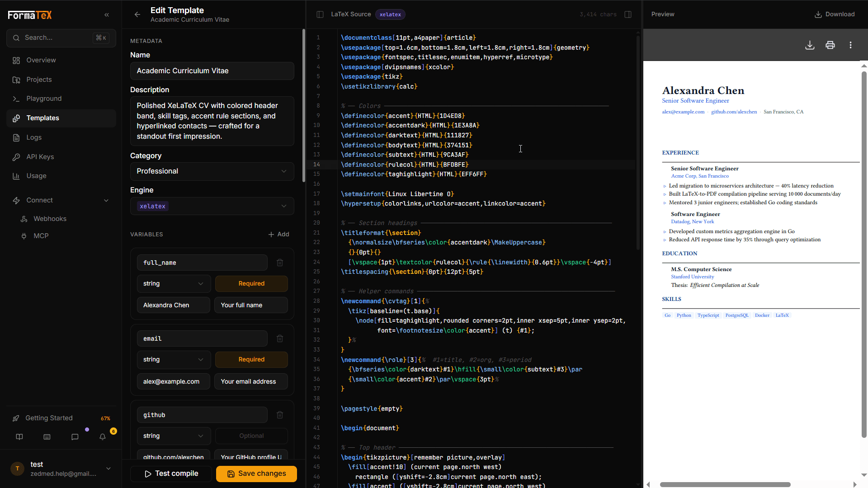Toggle the right panel icon beside chars count
868x488 pixels.
click(x=628, y=14)
